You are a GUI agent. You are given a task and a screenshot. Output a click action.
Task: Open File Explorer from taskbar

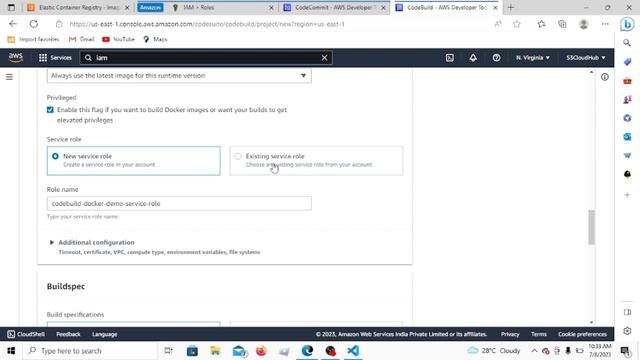(215, 351)
